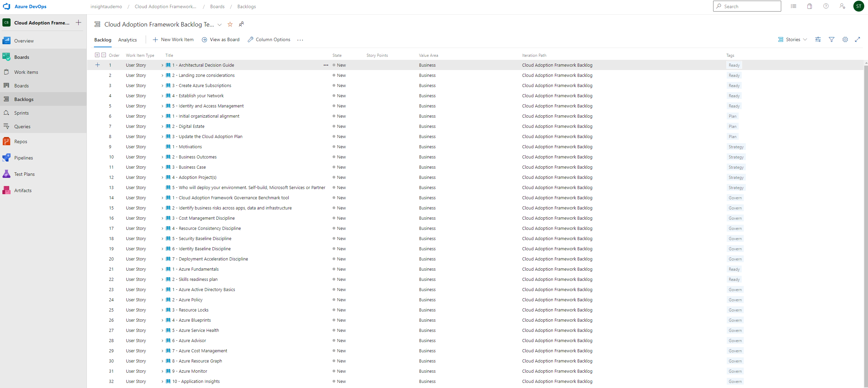Open the backlog team selector chevron
The image size is (868, 388).
pyautogui.click(x=220, y=24)
